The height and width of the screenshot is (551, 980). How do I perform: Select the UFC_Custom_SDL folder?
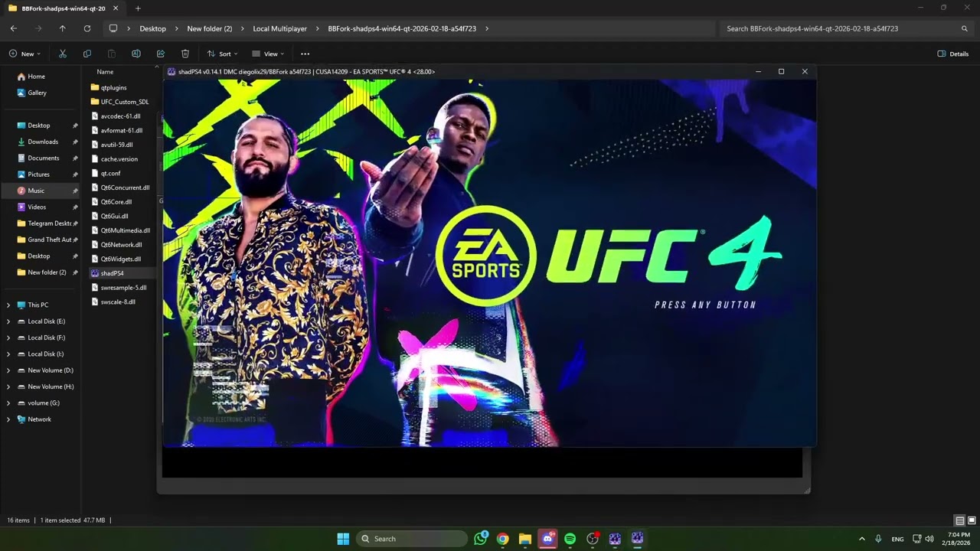pyautogui.click(x=125, y=102)
